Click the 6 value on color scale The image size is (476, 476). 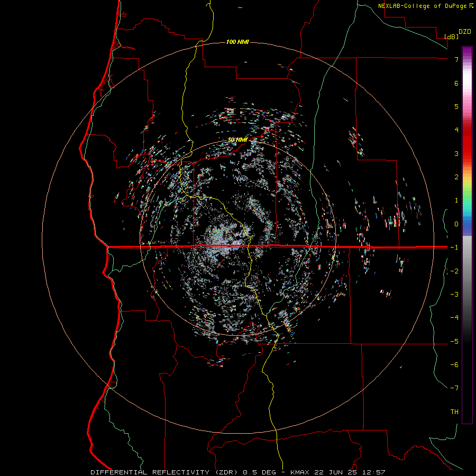click(x=456, y=83)
